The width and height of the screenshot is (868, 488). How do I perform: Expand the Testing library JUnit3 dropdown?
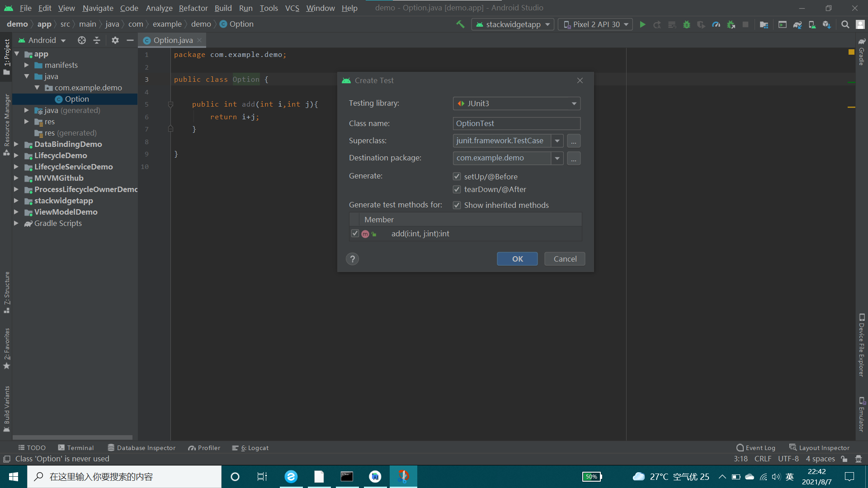pyautogui.click(x=573, y=103)
